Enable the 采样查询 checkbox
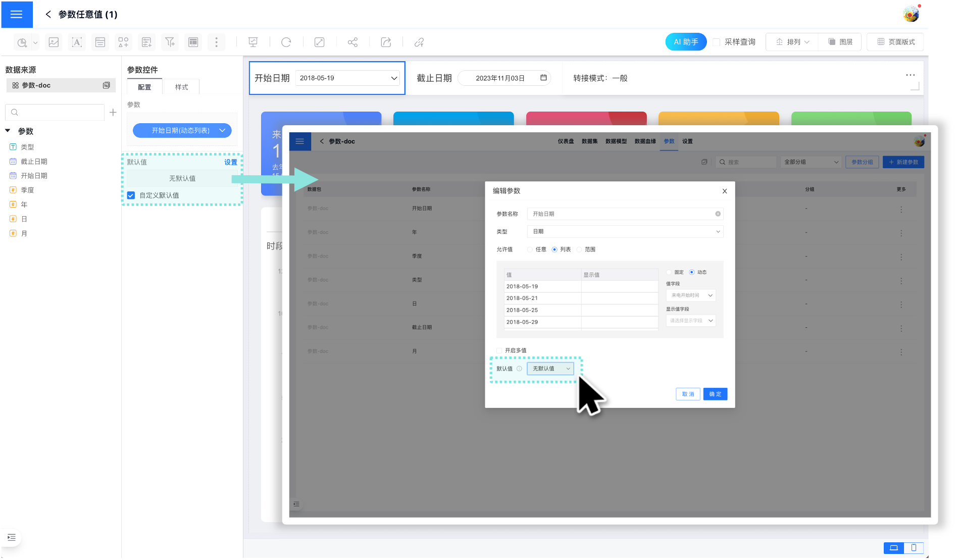 (716, 42)
